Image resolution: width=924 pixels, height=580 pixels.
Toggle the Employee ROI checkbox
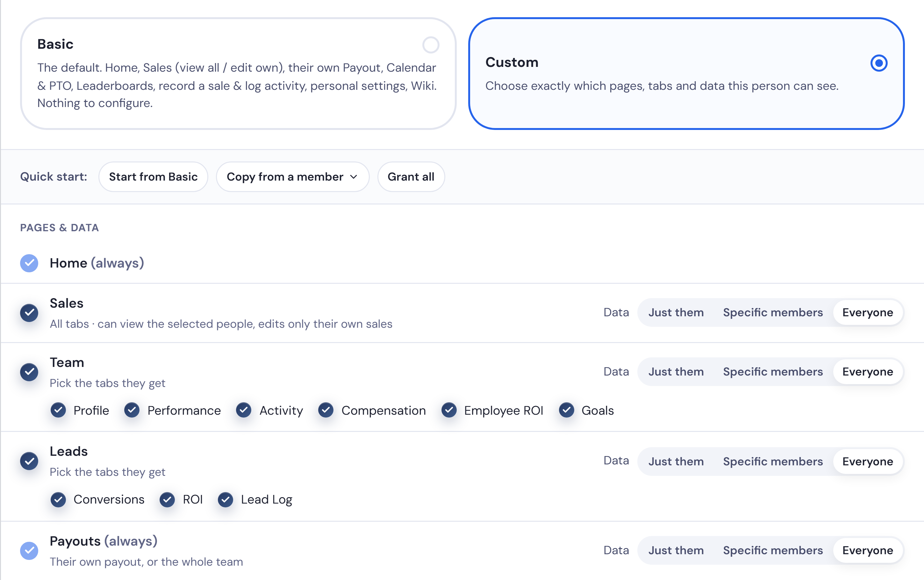pyautogui.click(x=449, y=410)
